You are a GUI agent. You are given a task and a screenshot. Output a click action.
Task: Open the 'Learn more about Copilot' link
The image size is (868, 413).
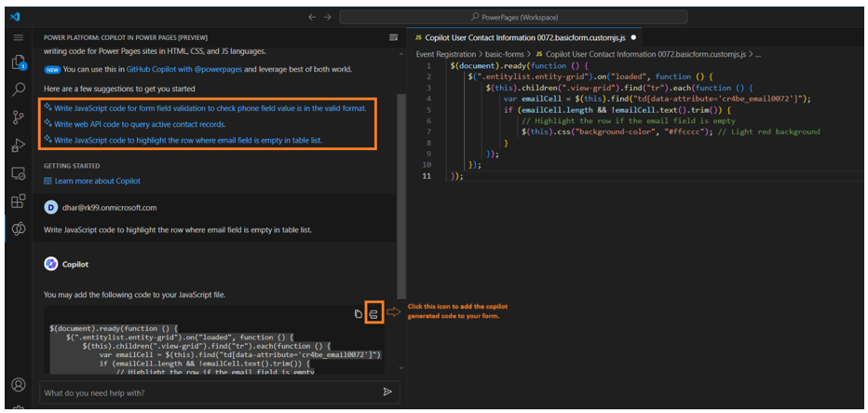pos(98,181)
